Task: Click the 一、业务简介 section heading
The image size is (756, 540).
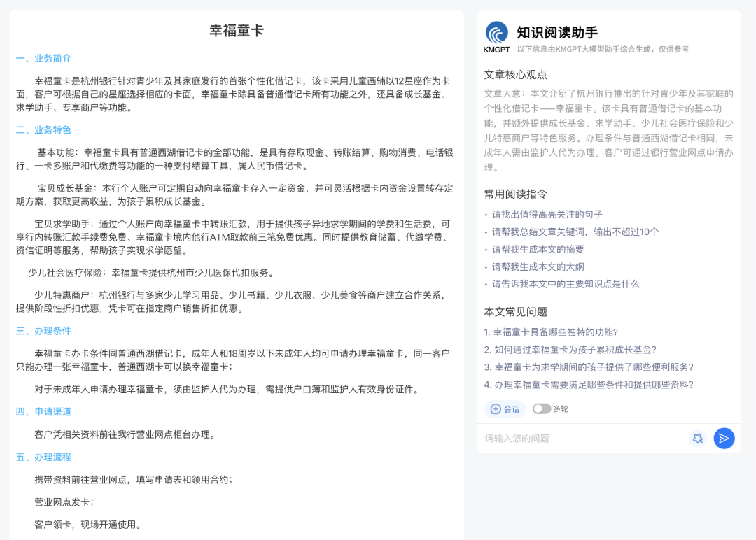Action: pos(43,58)
